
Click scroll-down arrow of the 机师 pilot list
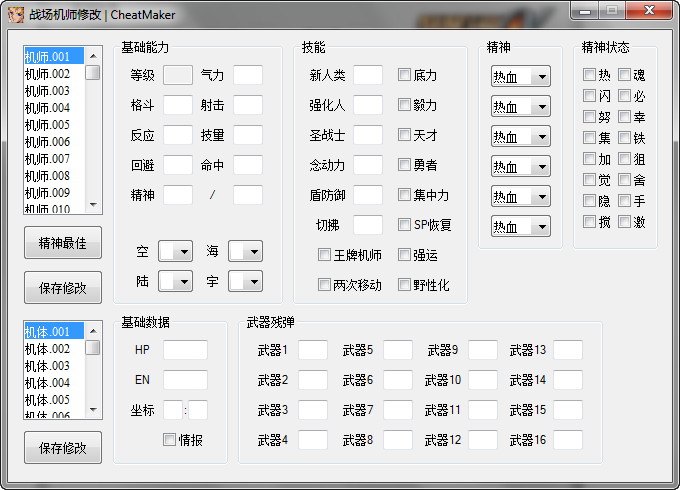point(93,204)
